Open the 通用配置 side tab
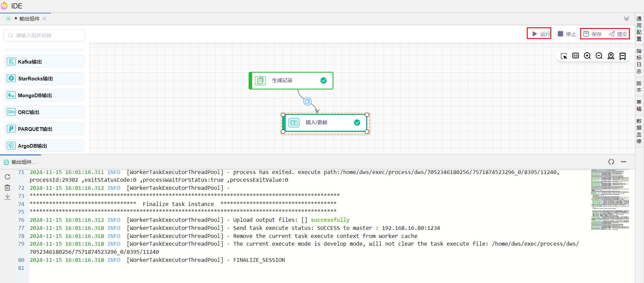 coord(639,29)
